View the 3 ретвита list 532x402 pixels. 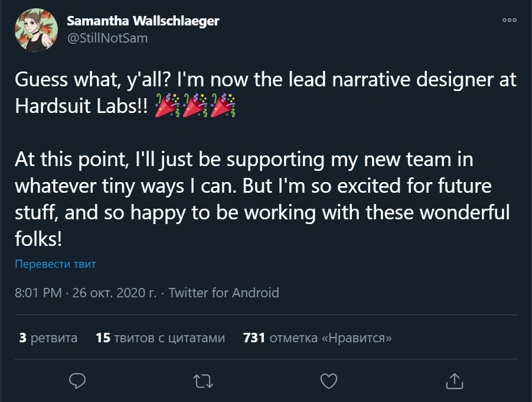pyautogui.click(x=48, y=338)
